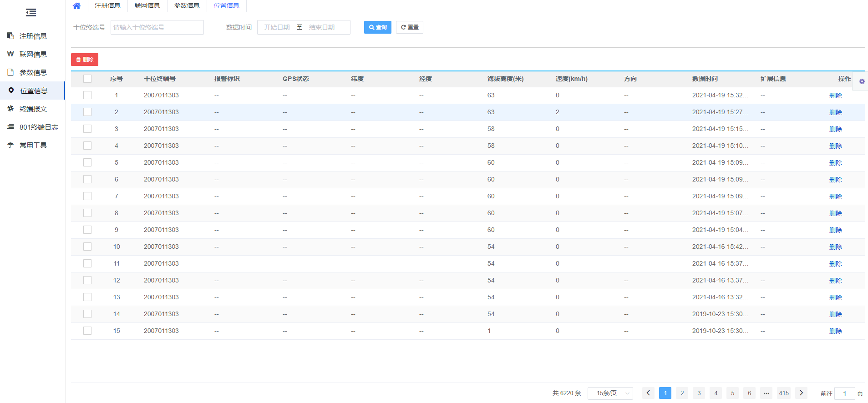Viewport: 868px width, 403px height.
Task: Click the 海拔高度(米) column header
Action: click(505, 79)
